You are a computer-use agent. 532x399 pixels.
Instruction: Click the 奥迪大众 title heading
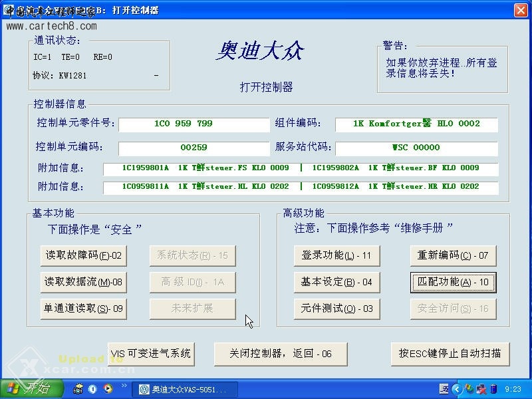tap(260, 51)
